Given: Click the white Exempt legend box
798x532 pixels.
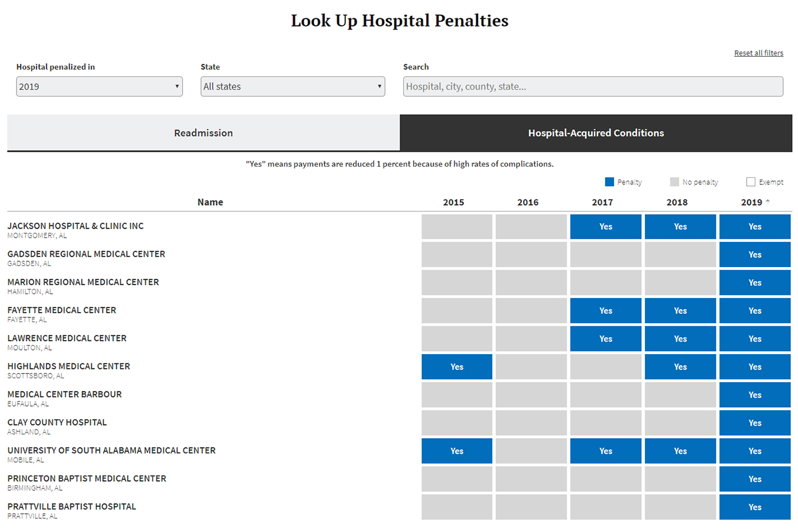Looking at the screenshot, I should tap(751, 182).
